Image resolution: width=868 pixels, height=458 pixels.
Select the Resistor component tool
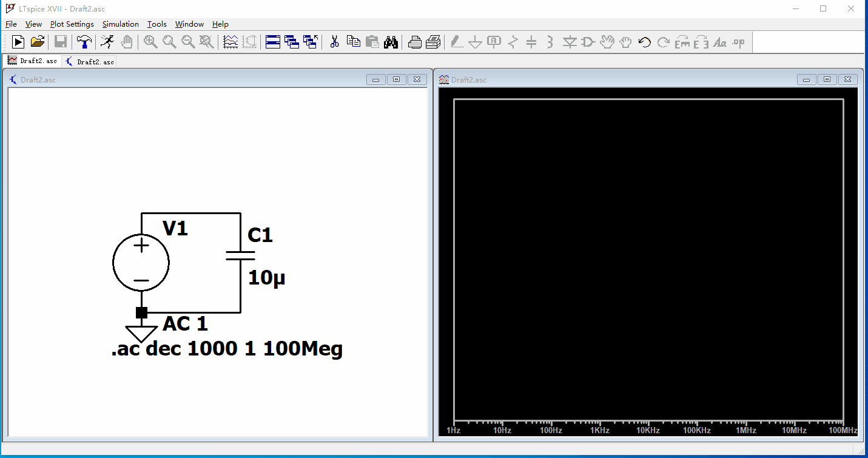(x=513, y=42)
